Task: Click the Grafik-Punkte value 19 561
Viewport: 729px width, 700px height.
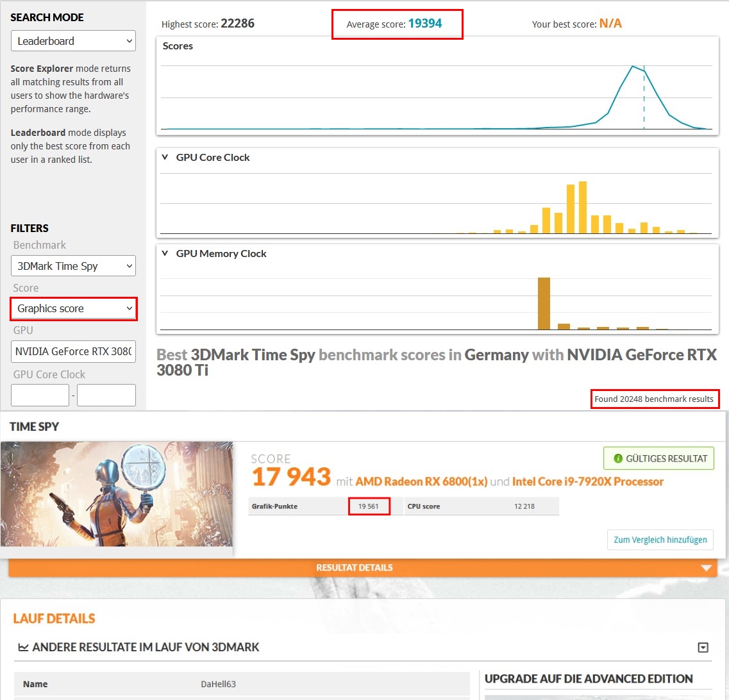Action: (x=368, y=506)
